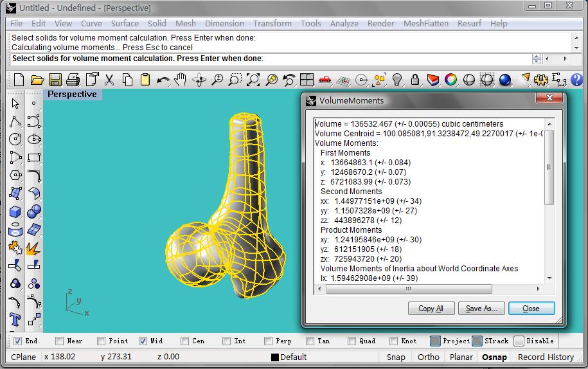Toggle the Osnap status bar pane
588x369 pixels.
pos(494,357)
